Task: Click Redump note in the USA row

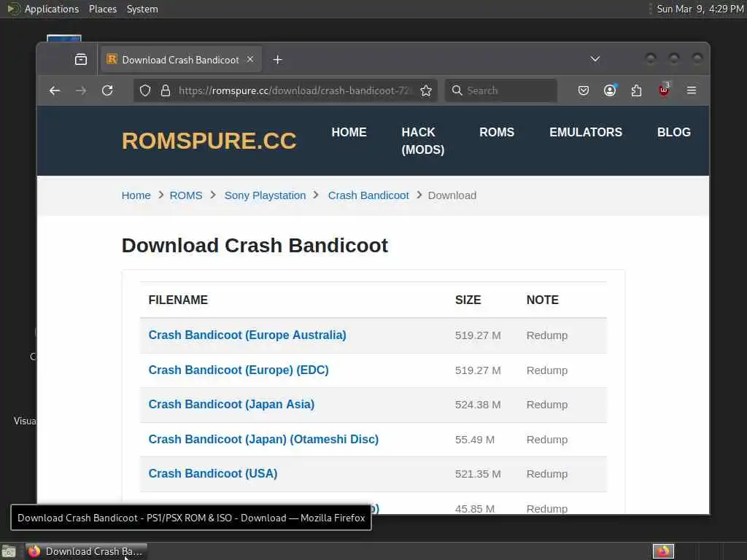Action: 547,474
